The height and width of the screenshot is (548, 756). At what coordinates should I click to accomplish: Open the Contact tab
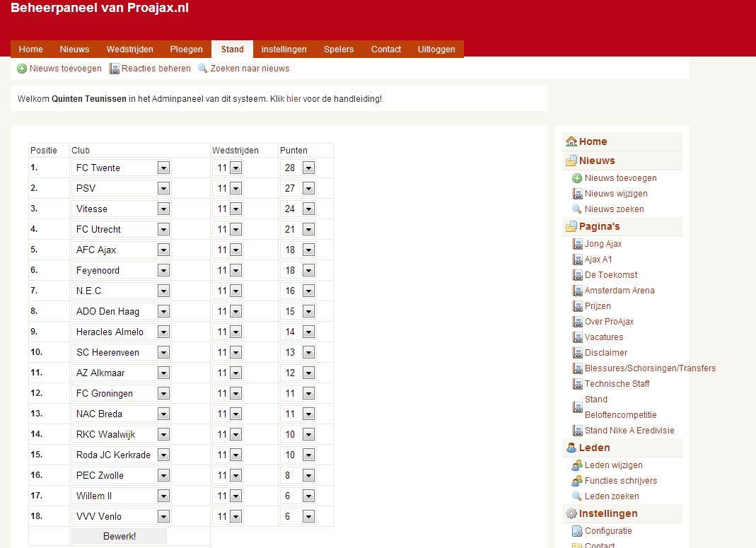(x=385, y=49)
